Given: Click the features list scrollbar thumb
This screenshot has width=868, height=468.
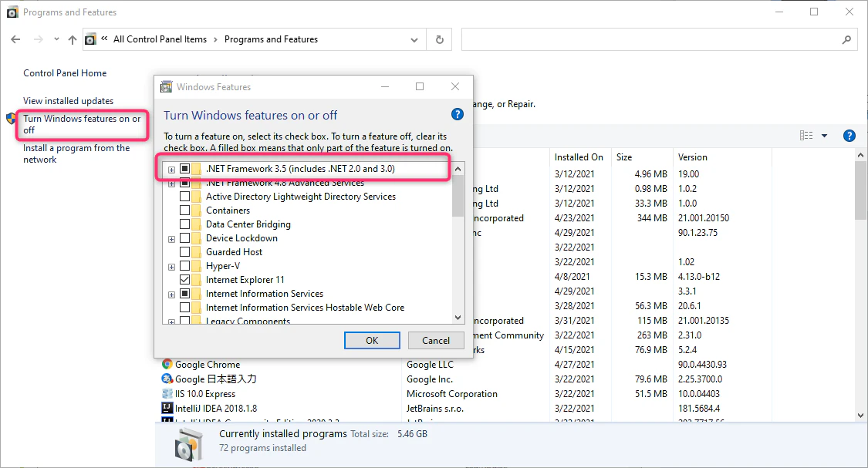Looking at the screenshot, I should (x=458, y=196).
